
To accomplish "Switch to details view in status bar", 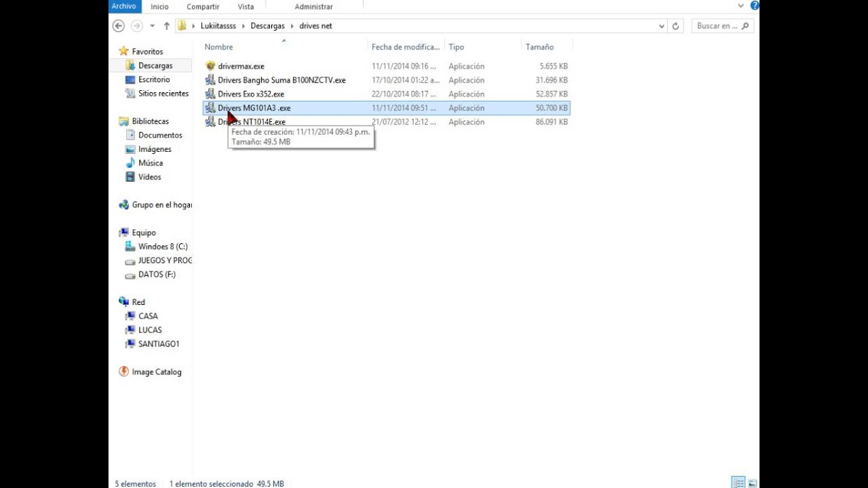I will click(738, 483).
